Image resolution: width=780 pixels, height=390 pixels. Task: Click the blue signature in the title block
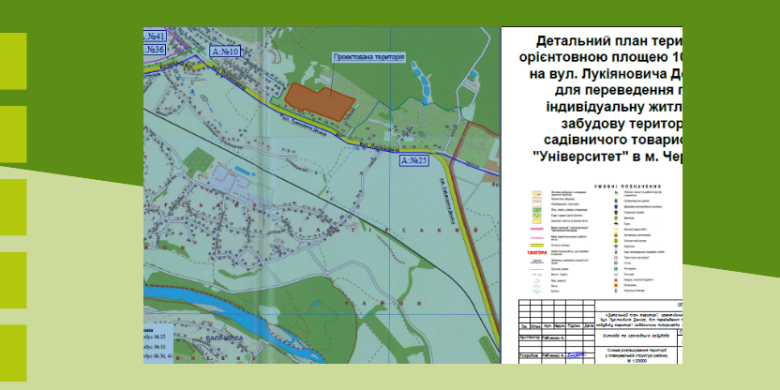pyautogui.click(x=576, y=355)
